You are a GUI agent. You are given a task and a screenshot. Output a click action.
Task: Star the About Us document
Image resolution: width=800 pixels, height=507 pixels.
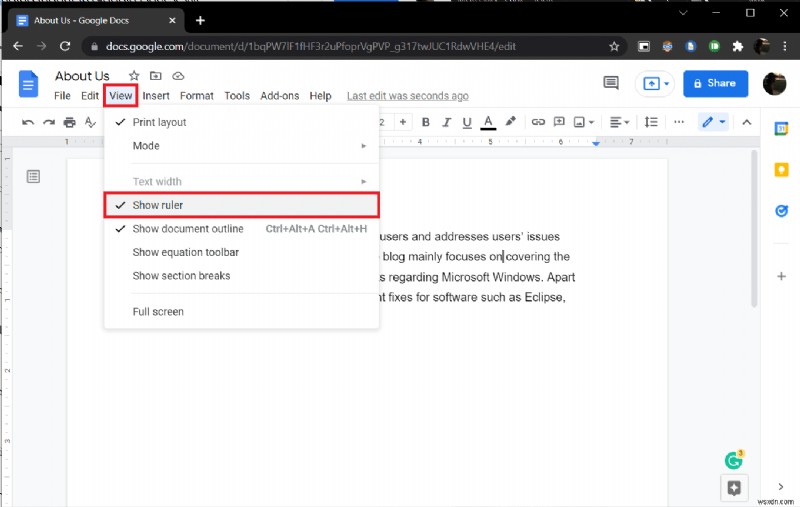134,76
